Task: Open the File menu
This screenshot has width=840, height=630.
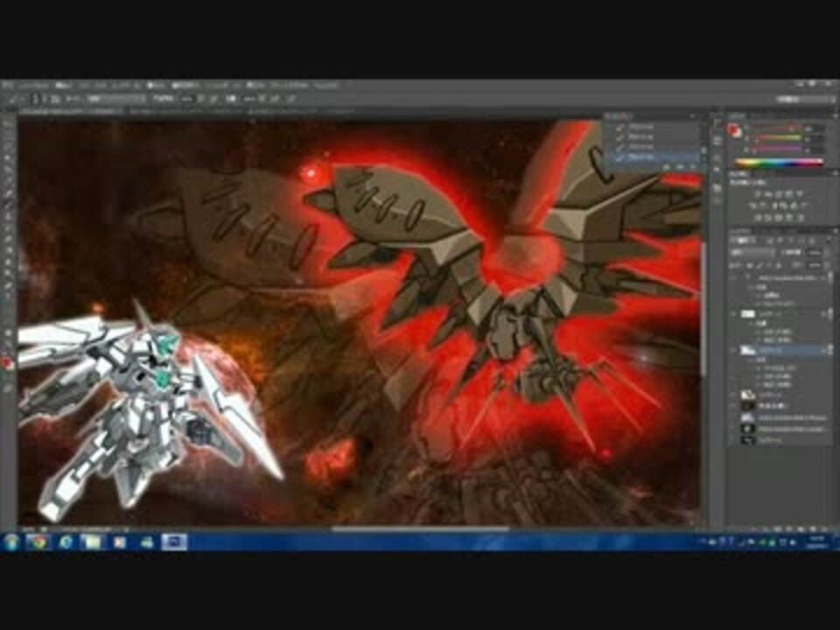Action: [x=34, y=85]
